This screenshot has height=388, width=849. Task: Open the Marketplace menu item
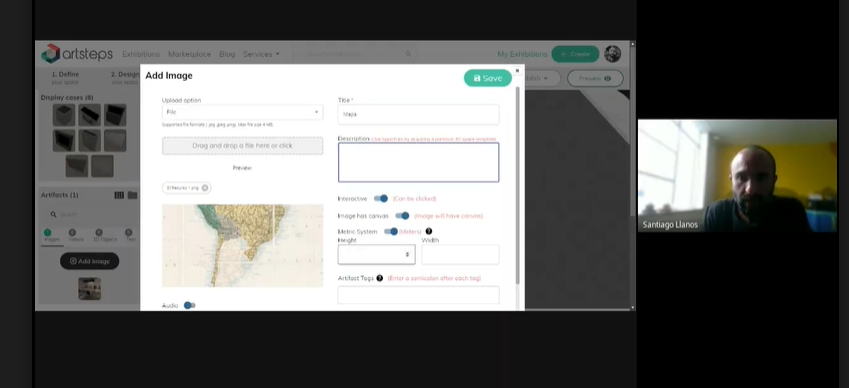(x=190, y=54)
